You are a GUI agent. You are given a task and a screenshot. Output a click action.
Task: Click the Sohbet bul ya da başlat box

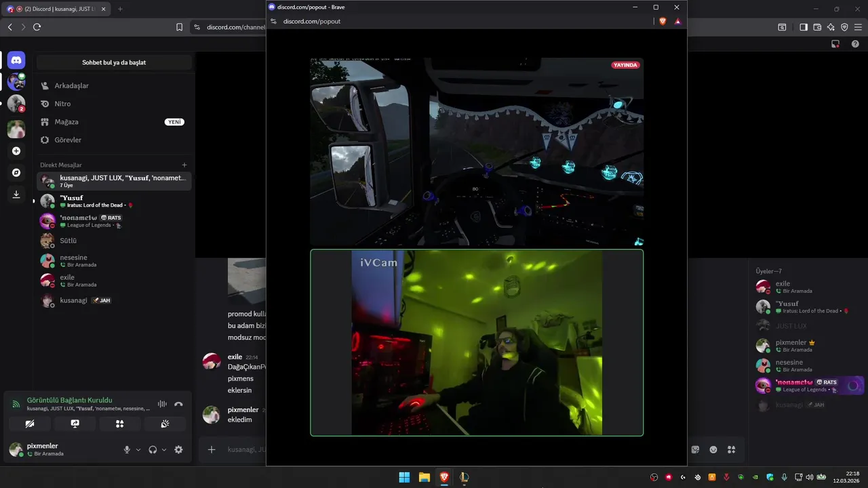(x=114, y=62)
